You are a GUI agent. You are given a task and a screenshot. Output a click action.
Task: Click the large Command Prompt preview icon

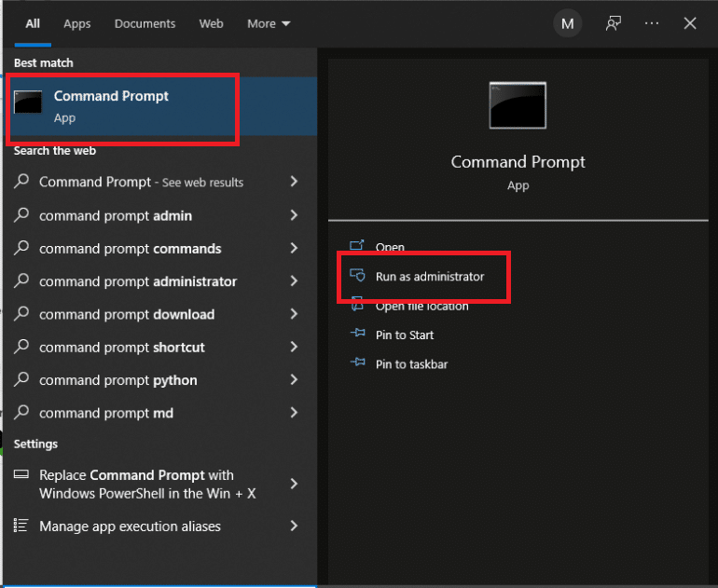[x=518, y=104]
